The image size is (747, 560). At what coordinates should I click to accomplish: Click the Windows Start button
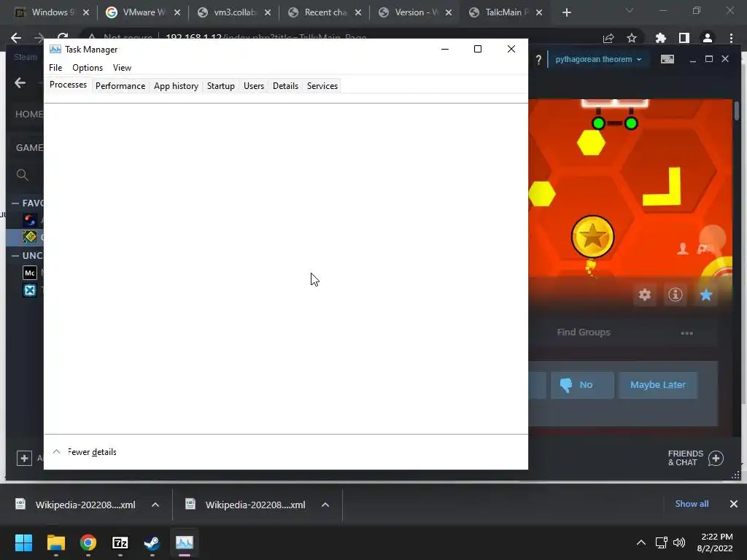click(x=23, y=542)
